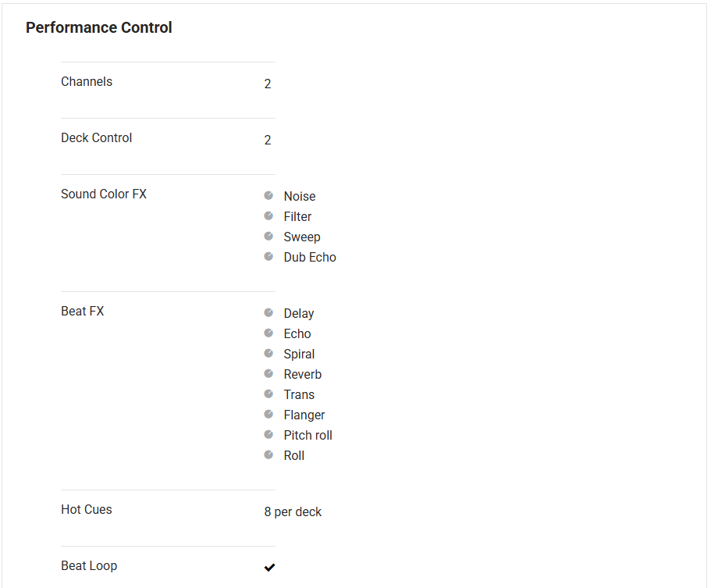Viewport: 711px width, 588px height.
Task: Click the knob icon beside Reverb
Action: (268, 373)
